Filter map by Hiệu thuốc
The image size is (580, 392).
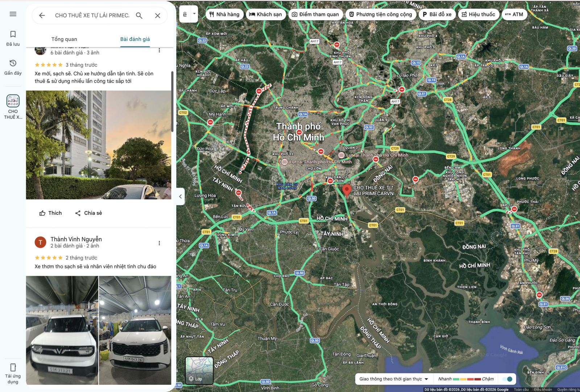[478, 14]
